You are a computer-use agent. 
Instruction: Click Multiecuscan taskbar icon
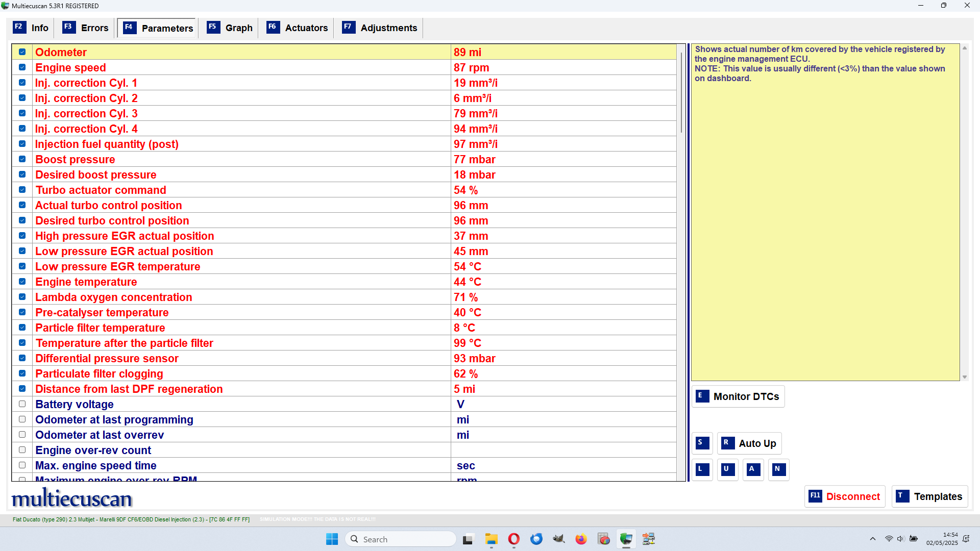pyautogui.click(x=626, y=539)
